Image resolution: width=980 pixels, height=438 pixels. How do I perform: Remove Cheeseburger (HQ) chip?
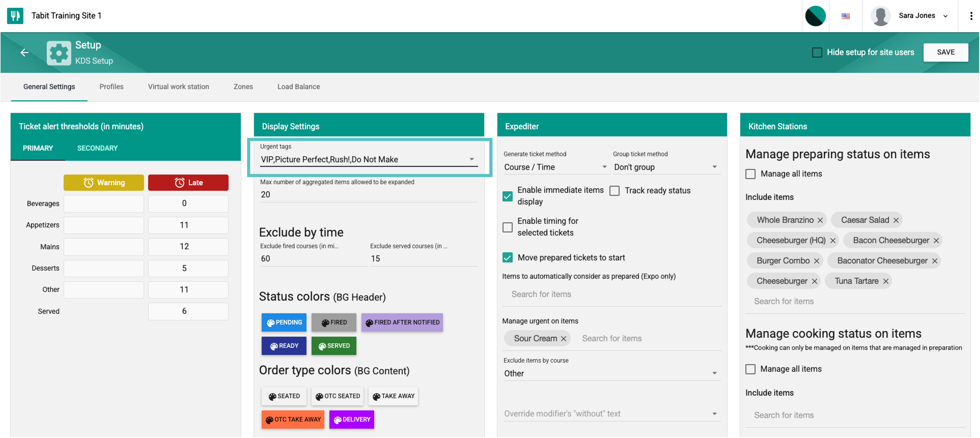click(x=833, y=241)
